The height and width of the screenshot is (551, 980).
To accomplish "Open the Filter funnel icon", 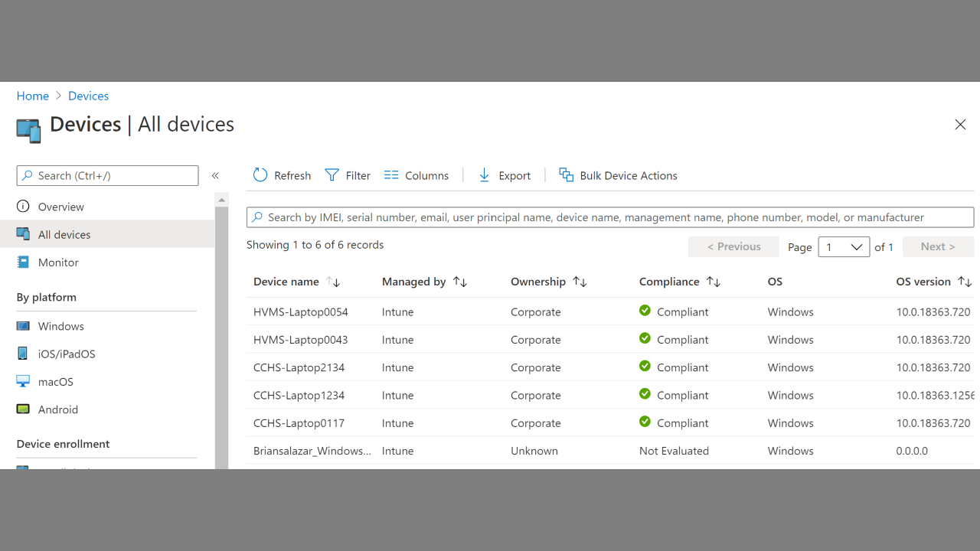I will coord(332,175).
